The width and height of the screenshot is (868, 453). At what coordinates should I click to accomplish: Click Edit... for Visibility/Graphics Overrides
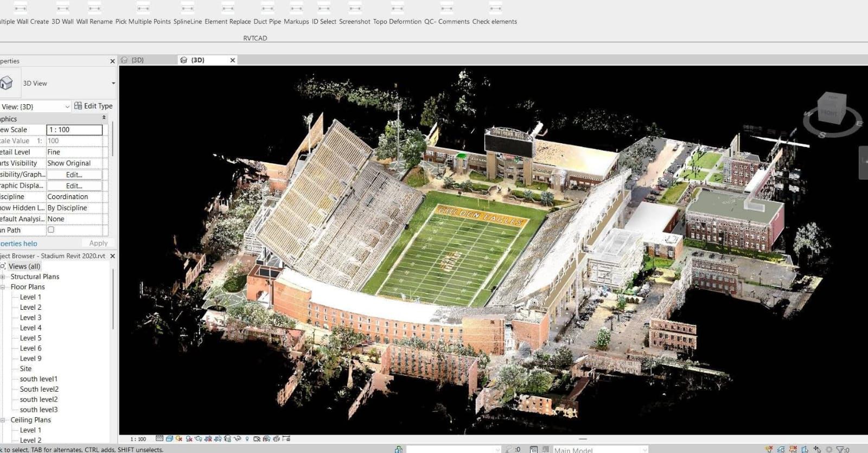(x=74, y=175)
